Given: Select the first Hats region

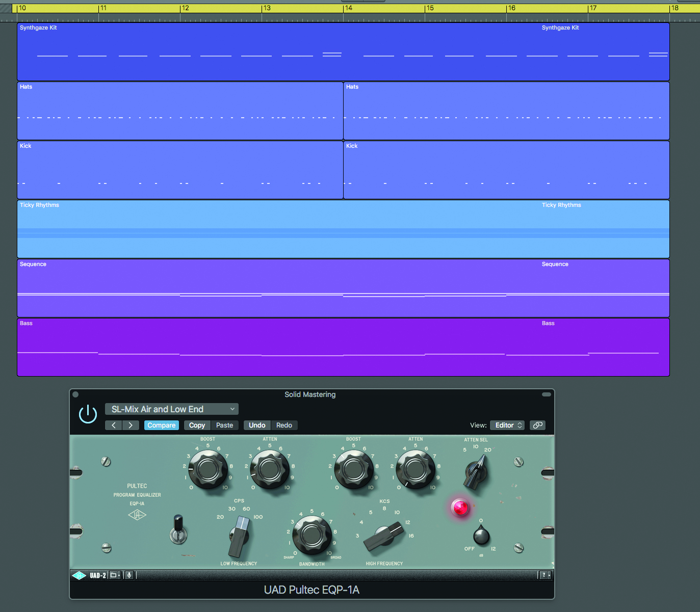Looking at the screenshot, I should [180, 111].
